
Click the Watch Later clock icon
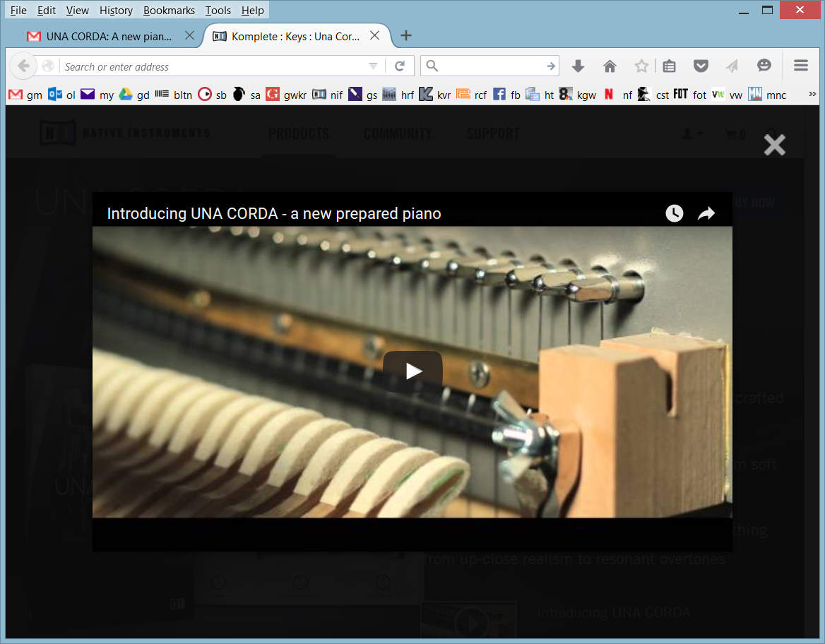tap(674, 213)
